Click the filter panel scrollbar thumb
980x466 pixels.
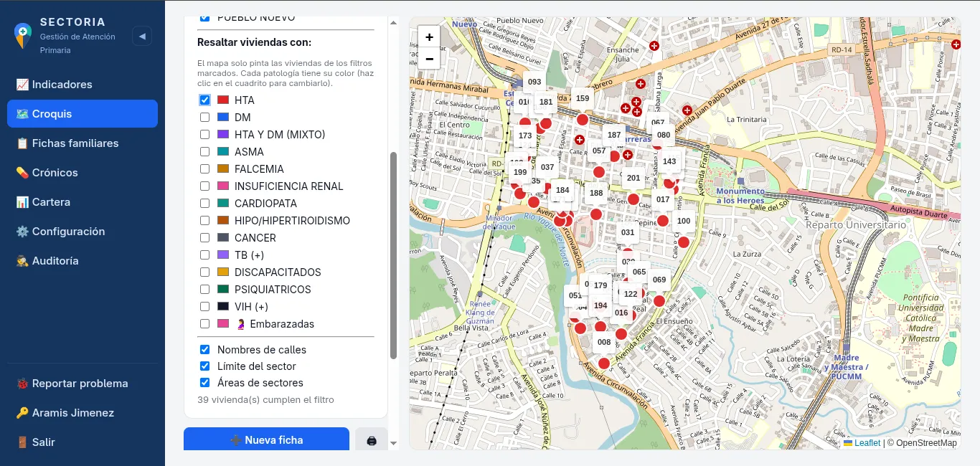393,255
